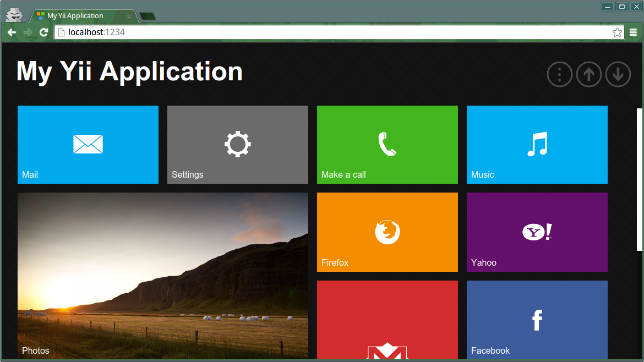Bookmark this page with the star icon
This screenshot has width=644, height=362.
(x=617, y=32)
